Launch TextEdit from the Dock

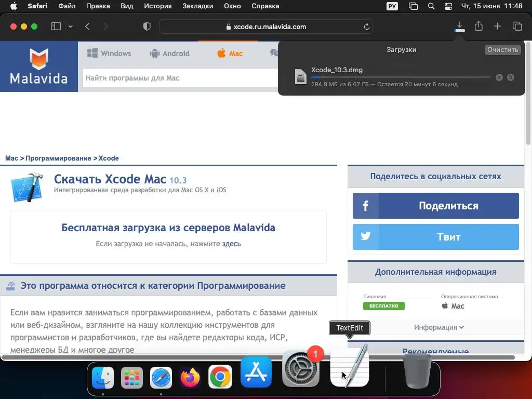click(x=350, y=367)
